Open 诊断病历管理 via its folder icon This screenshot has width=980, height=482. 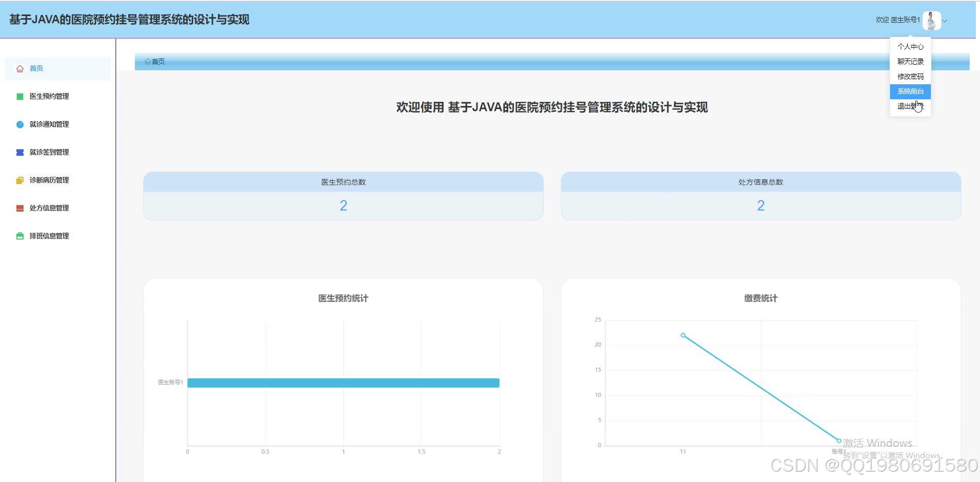(x=19, y=180)
